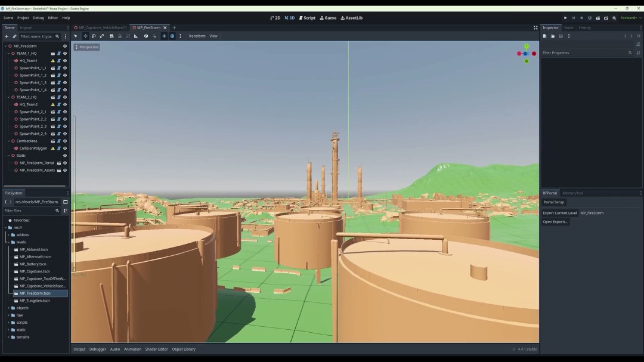Open the Forward+ renderer dropdown
The height and width of the screenshot is (362, 644).
630,18
